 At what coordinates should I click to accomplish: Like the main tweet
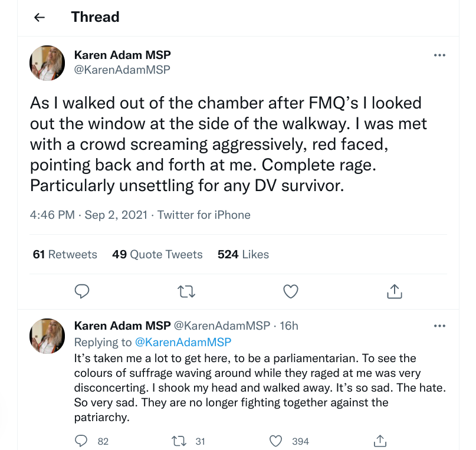(291, 290)
